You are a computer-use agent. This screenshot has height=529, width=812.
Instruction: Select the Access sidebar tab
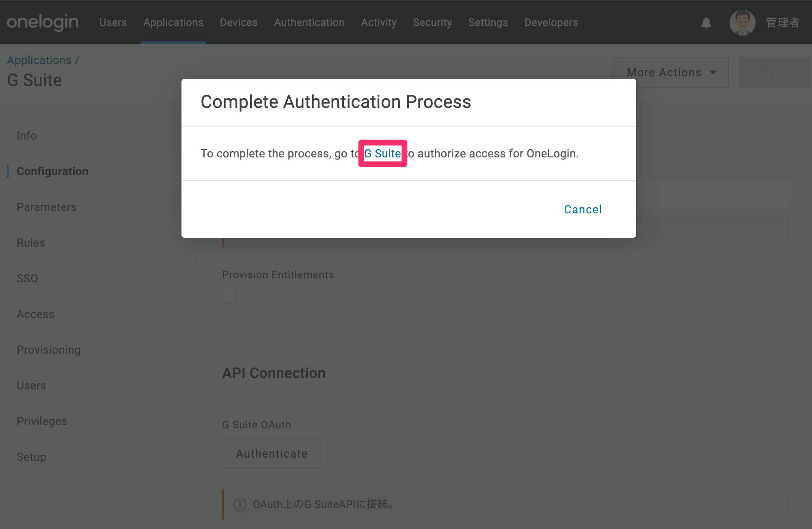click(35, 314)
